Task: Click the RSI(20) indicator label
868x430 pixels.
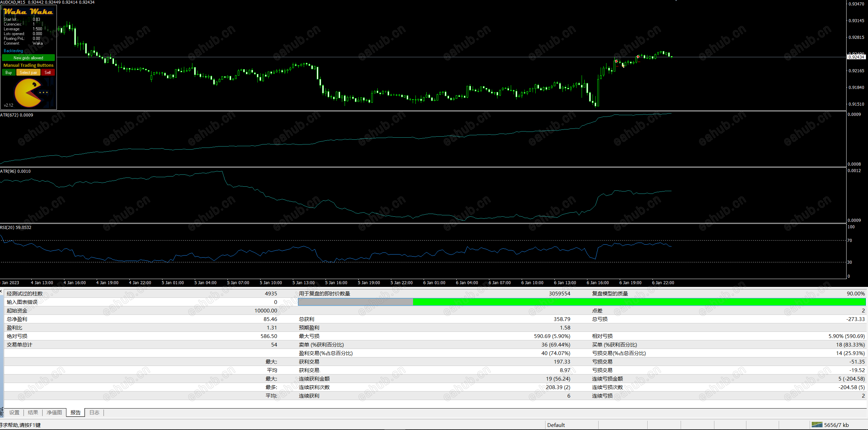Action: [x=16, y=228]
